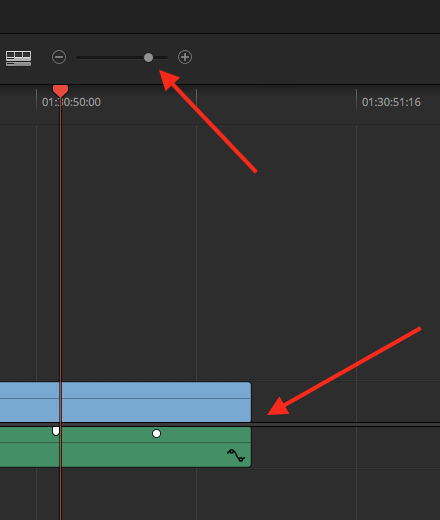Select the green audio clip

pyautogui.click(x=125, y=447)
